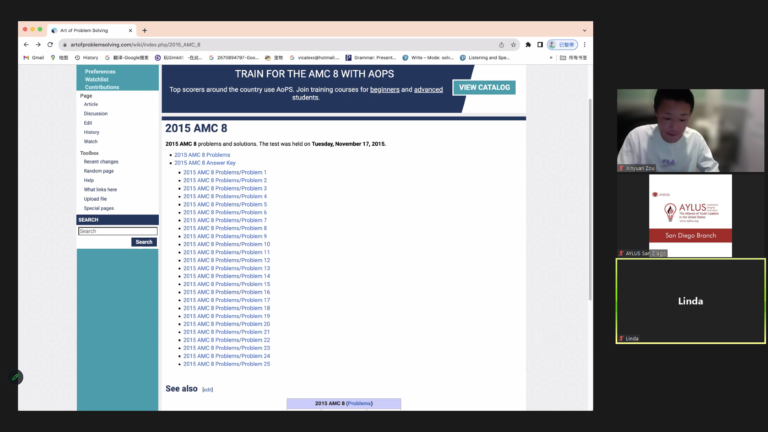
Task: Open the page History link in sidebar
Action: pyautogui.click(x=91, y=132)
